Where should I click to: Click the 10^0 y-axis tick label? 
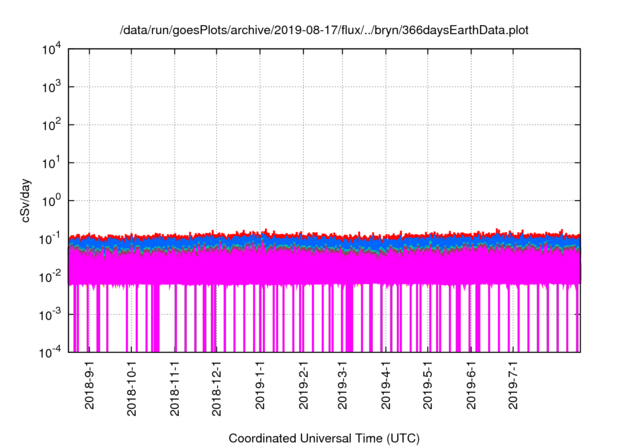[51, 201]
